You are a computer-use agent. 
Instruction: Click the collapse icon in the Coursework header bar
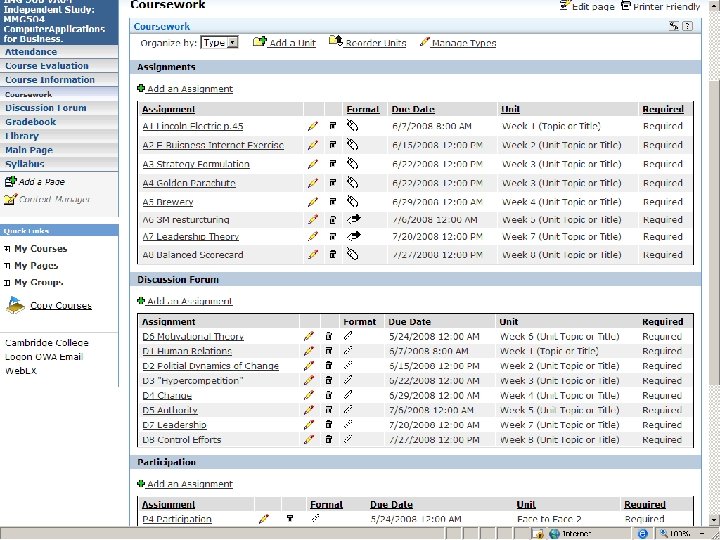(674, 26)
